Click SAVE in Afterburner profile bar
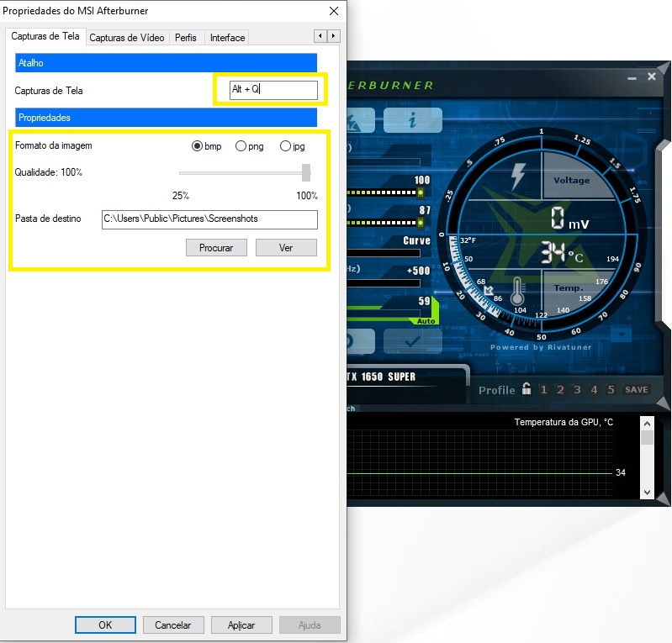Viewport: 672px width, 643px height. [637, 389]
